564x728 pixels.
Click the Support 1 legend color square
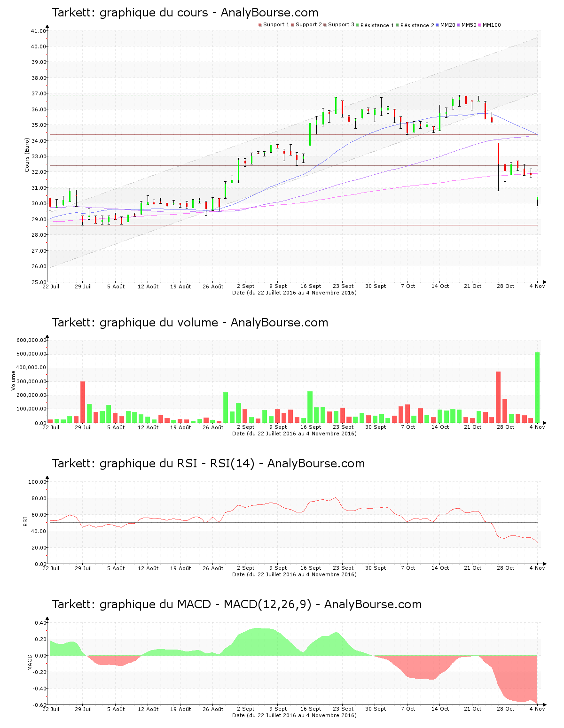coord(260,25)
